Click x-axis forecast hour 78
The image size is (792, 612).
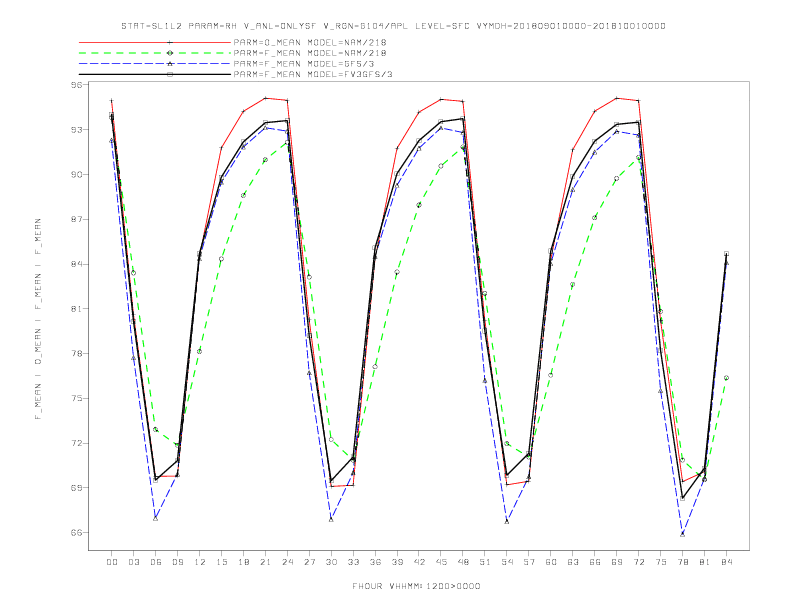point(683,562)
